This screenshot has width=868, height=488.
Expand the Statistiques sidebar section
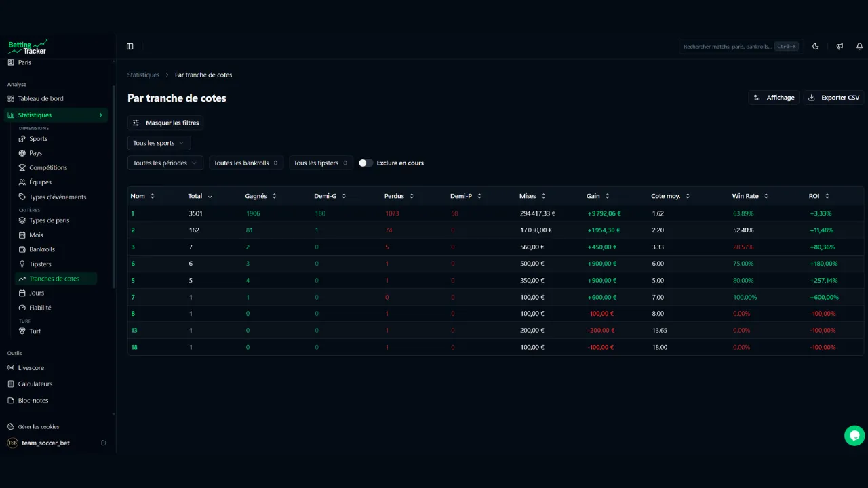point(56,115)
